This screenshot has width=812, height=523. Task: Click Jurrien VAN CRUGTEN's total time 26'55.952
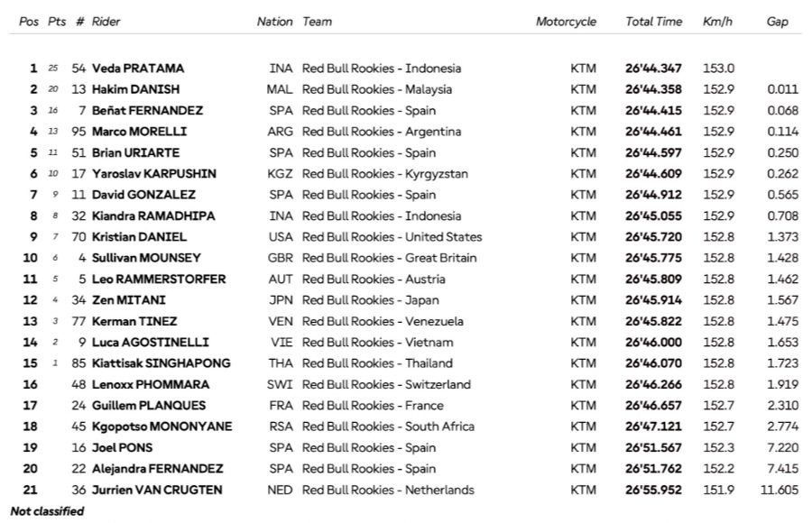point(653,490)
